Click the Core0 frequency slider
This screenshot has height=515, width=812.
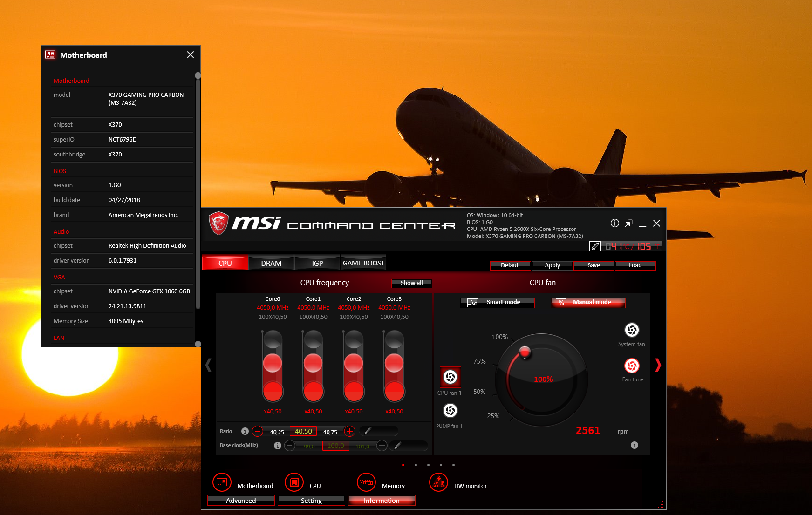[273, 366]
